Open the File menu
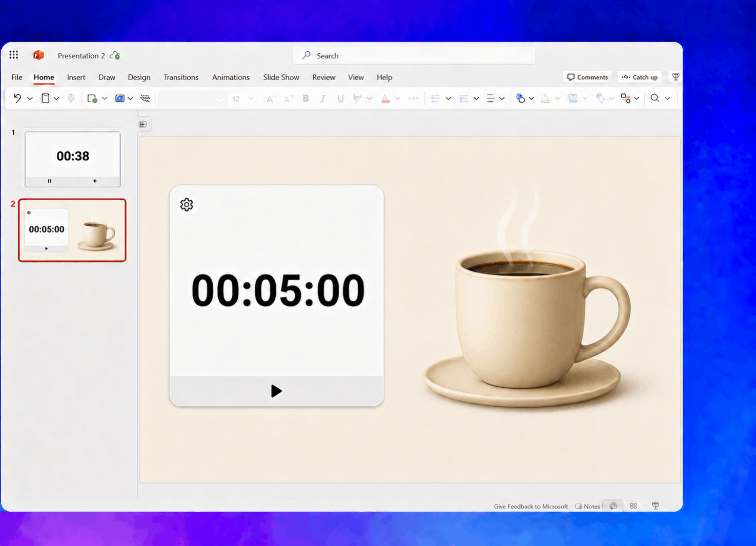The image size is (756, 546). 17,77
